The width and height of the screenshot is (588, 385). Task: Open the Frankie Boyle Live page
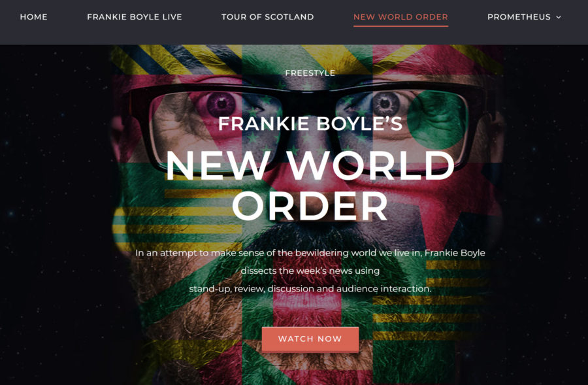point(134,17)
